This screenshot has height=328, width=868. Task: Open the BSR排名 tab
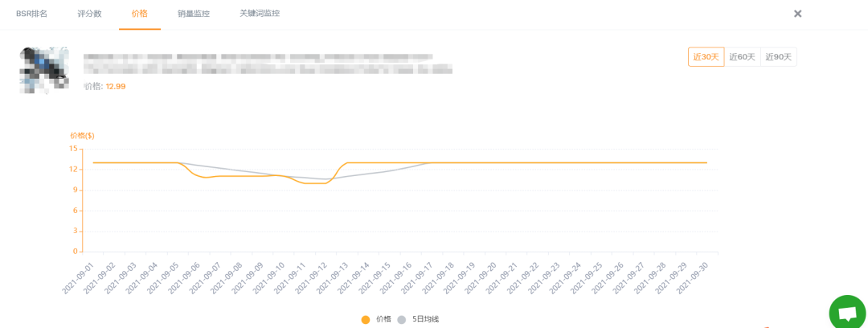31,14
